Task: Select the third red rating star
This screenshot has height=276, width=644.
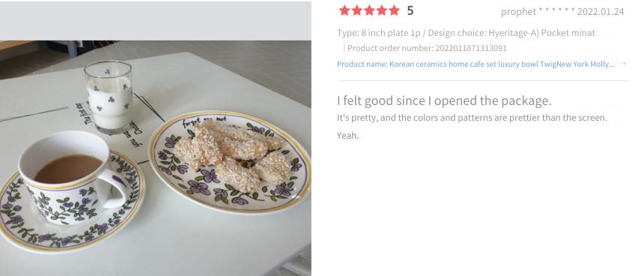Action: (x=369, y=10)
